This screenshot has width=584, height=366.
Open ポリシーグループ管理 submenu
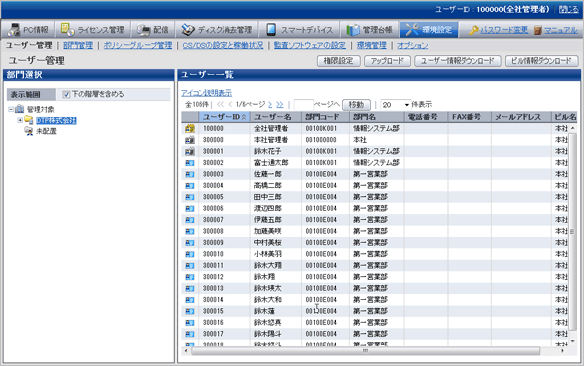click(x=138, y=45)
